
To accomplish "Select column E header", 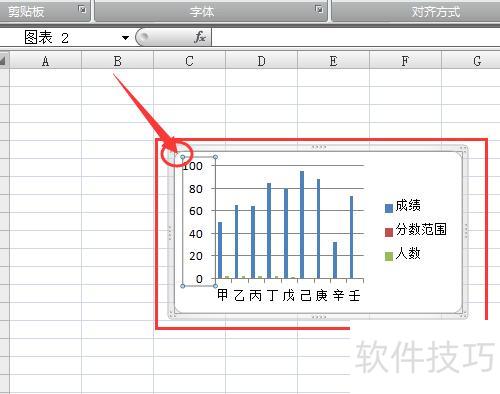I will [333, 61].
